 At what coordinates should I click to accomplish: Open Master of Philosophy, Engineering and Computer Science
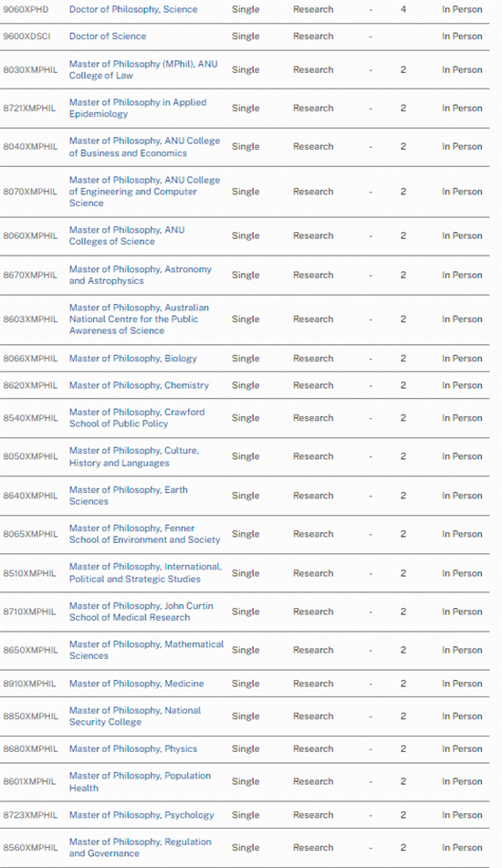click(144, 192)
